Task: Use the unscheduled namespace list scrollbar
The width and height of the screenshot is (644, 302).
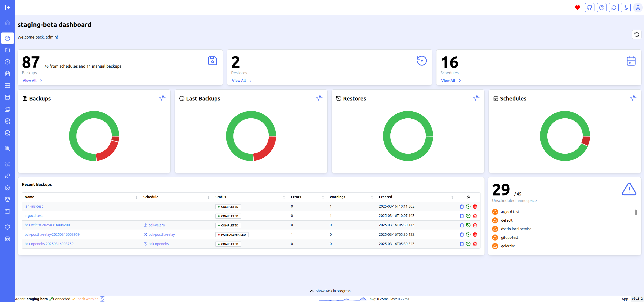Action: [x=635, y=212]
